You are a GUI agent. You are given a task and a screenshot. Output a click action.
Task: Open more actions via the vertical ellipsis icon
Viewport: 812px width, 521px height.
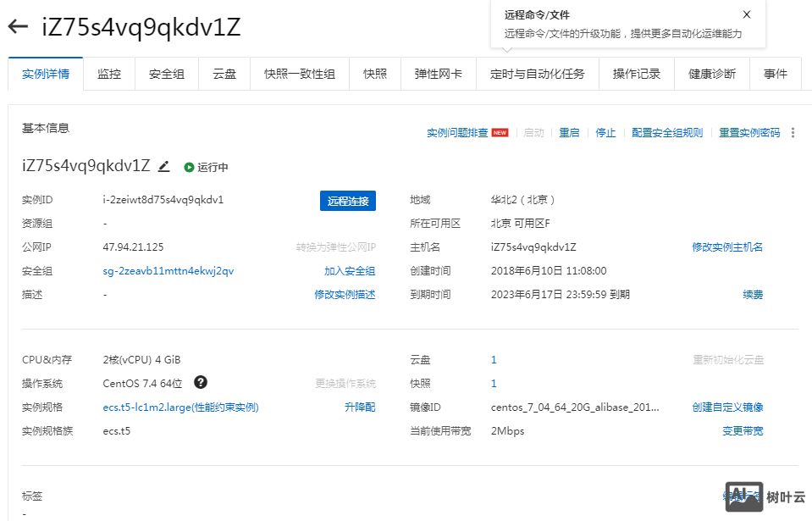click(793, 132)
